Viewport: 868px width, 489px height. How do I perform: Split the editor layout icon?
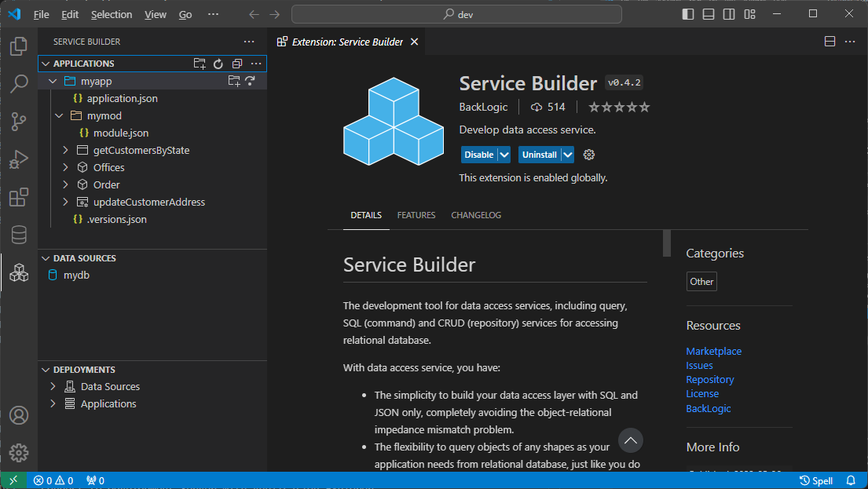830,42
